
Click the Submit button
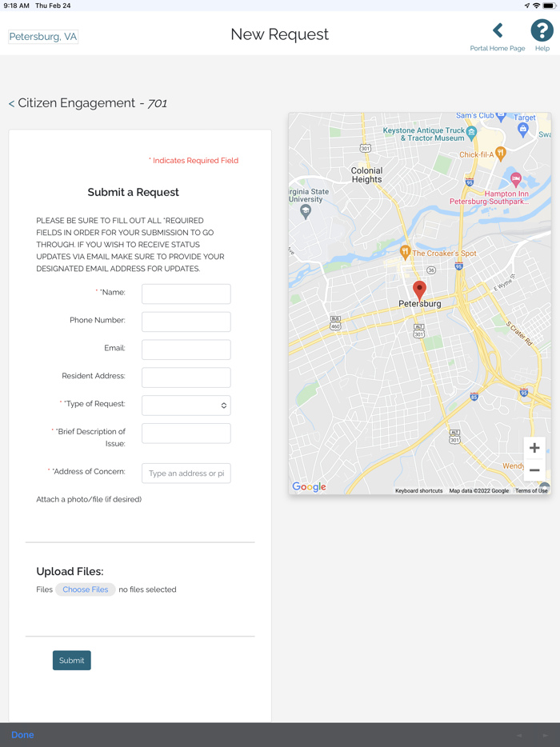pos(71,661)
